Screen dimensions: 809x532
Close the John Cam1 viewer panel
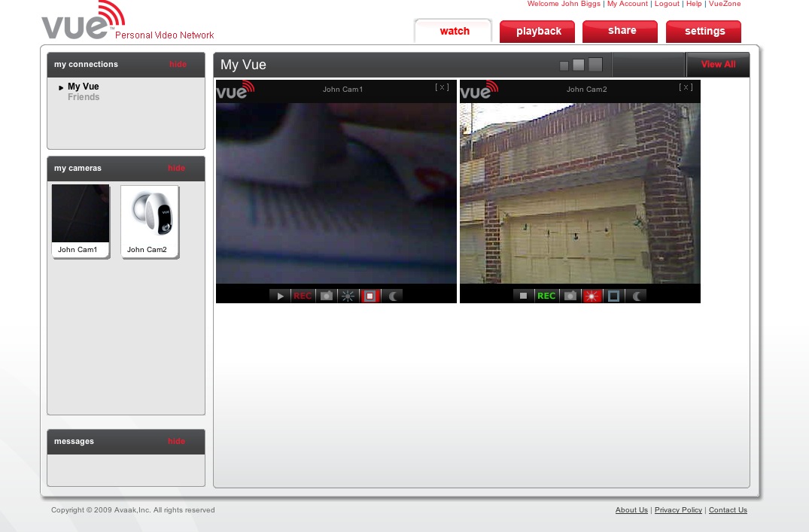tap(442, 87)
